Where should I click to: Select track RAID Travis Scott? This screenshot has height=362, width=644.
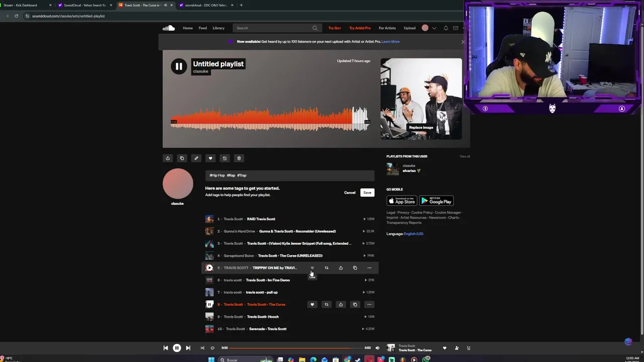261,219
